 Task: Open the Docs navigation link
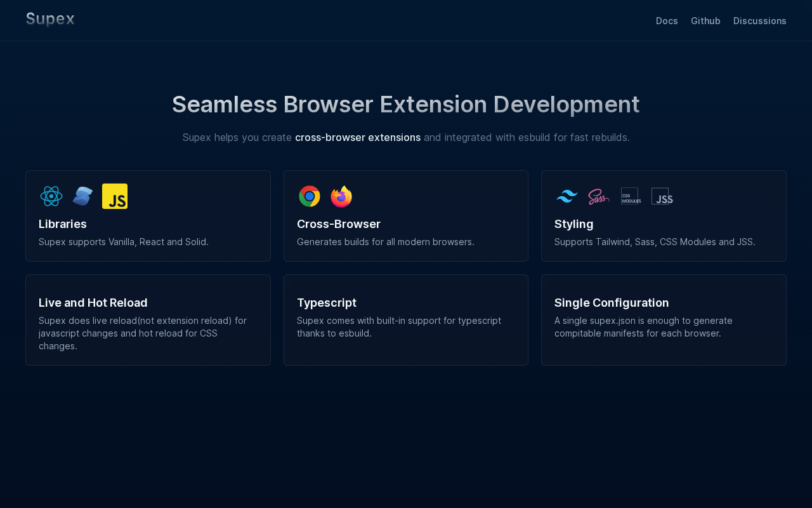pos(667,21)
